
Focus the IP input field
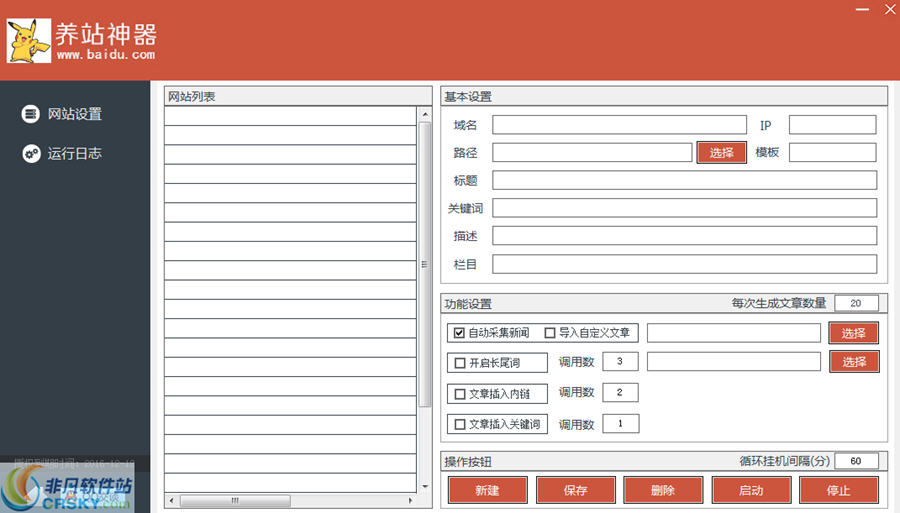click(x=833, y=125)
